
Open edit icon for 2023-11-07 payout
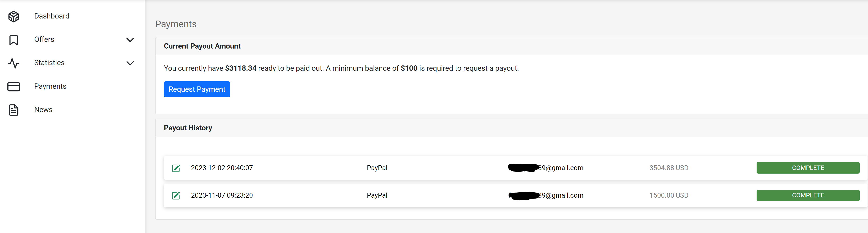coord(176,196)
